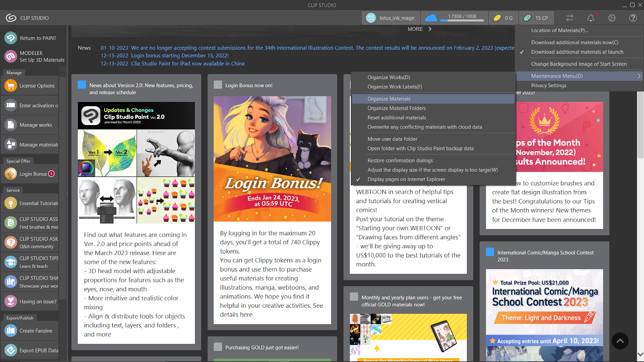Click the scroll-to-top round button

point(620,341)
